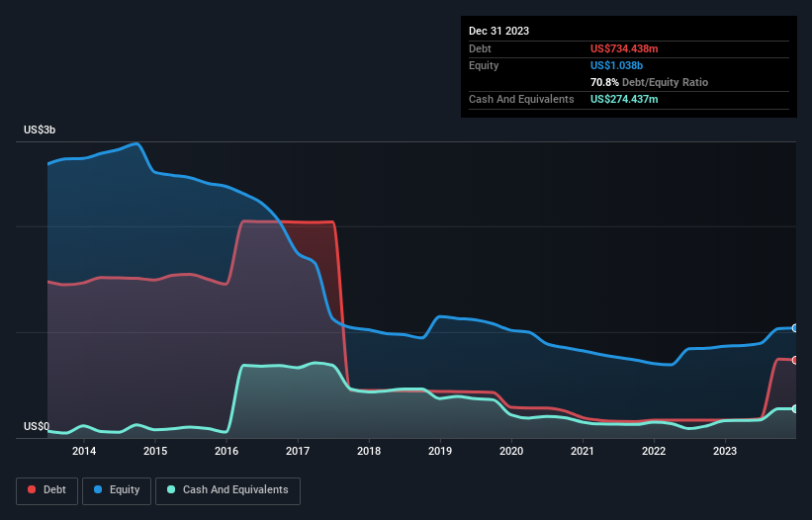This screenshot has height=520, width=812.
Task: Click the US$274.437m cash value
Action: (624, 99)
